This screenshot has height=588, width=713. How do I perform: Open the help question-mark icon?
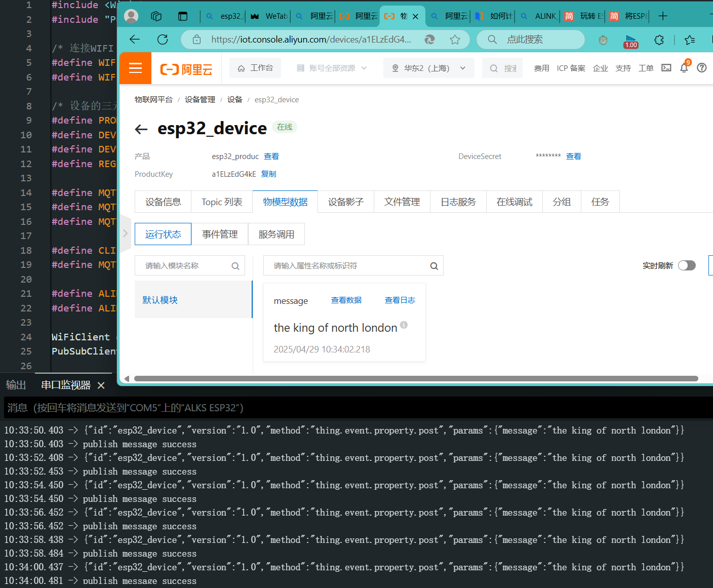pos(702,68)
